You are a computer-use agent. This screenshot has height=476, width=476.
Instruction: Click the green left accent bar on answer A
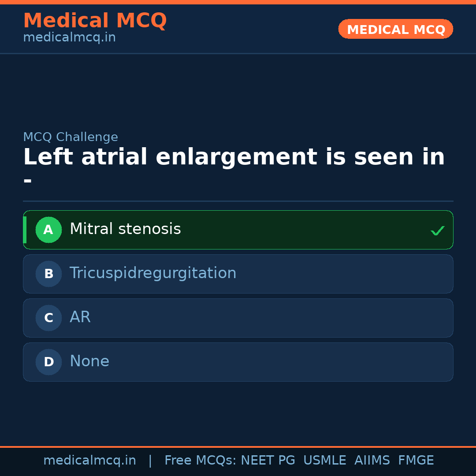pyautogui.click(x=25, y=230)
